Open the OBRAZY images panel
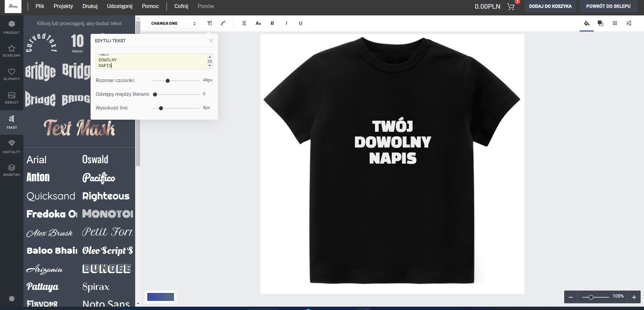 (x=11, y=98)
